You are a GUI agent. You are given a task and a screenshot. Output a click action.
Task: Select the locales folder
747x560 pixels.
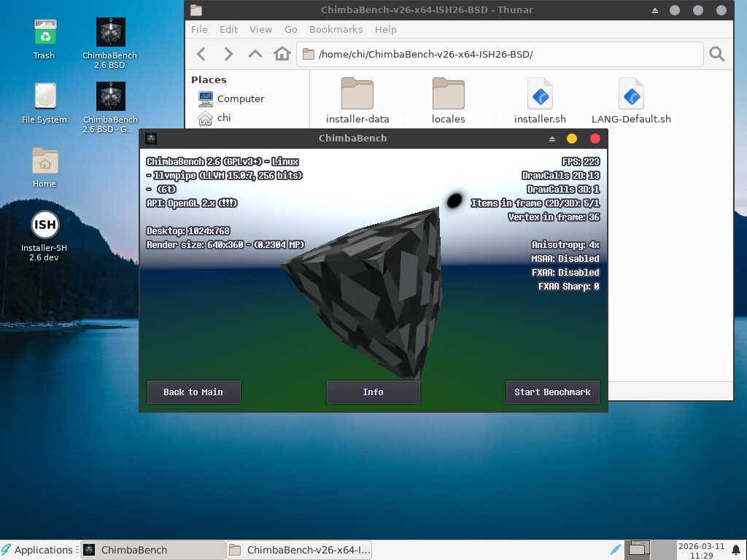click(449, 101)
